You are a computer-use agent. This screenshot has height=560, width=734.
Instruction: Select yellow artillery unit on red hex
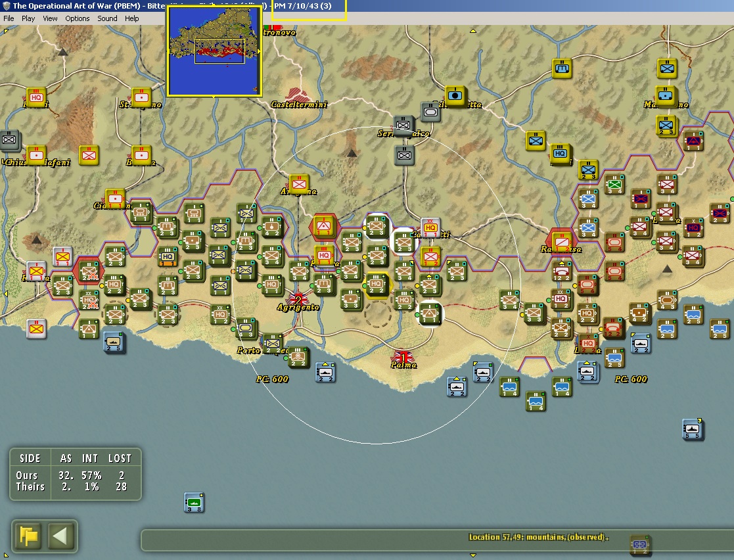pos(323,226)
